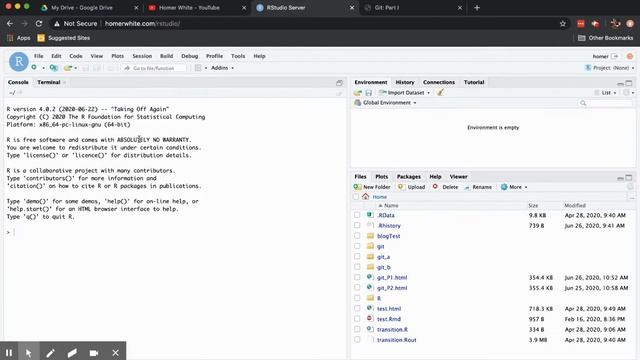Image resolution: width=640 pixels, height=360 pixels.
Task: Open the File menu
Action: (x=39, y=56)
